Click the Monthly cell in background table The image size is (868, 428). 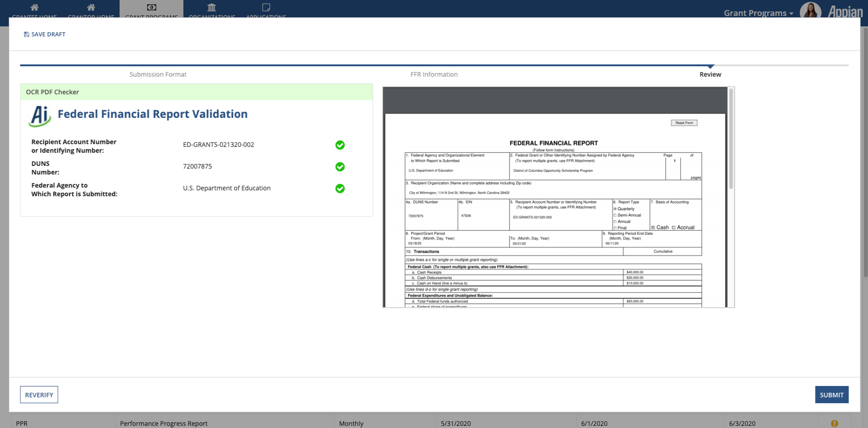click(351, 423)
